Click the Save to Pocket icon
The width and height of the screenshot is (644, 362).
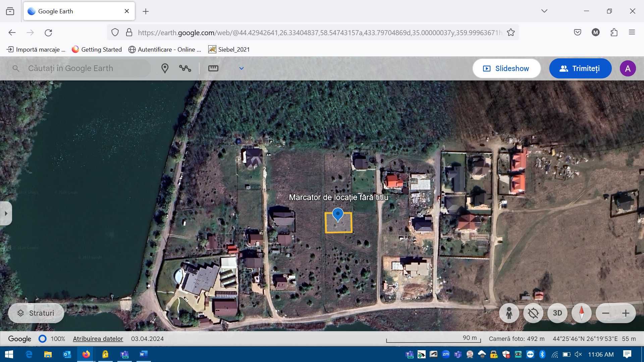tap(578, 33)
